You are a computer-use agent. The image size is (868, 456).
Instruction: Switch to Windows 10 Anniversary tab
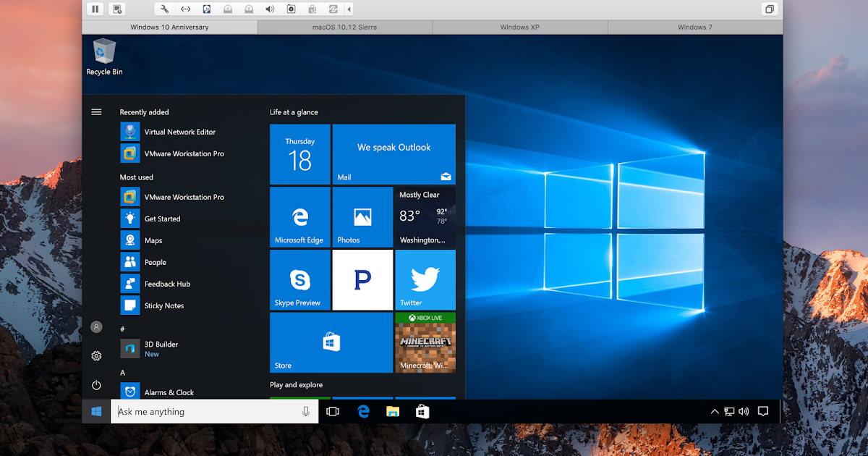point(169,27)
